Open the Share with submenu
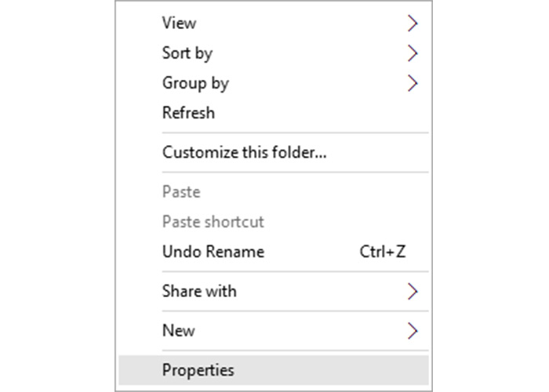The height and width of the screenshot is (392, 549). click(199, 291)
